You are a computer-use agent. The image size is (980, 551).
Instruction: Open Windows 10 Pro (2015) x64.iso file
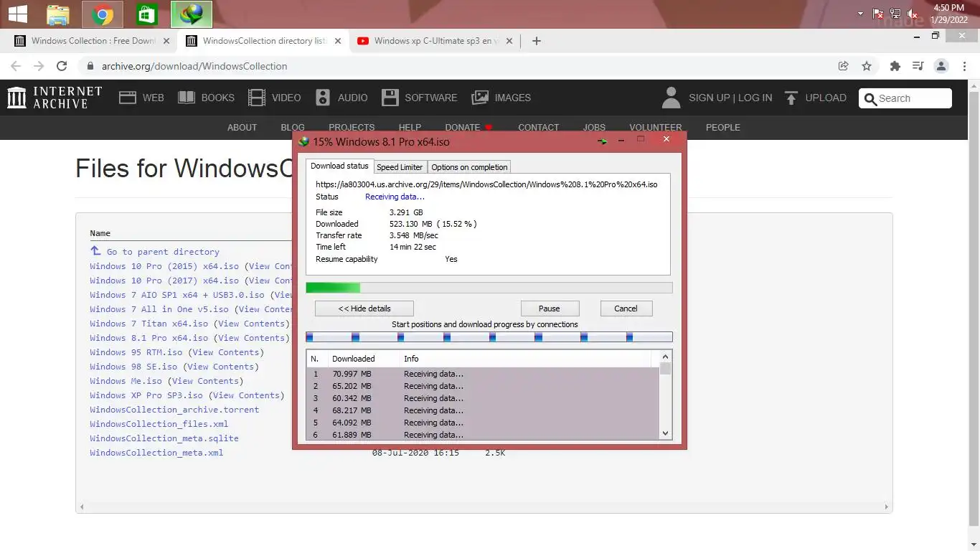point(164,266)
